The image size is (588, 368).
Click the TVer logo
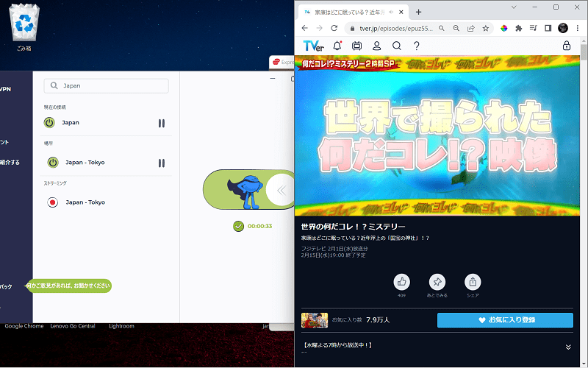[x=314, y=46]
